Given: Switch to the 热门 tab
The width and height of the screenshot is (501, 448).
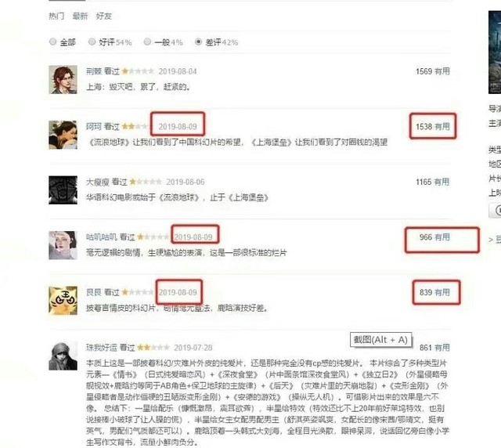Looking at the screenshot, I should click(56, 16).
